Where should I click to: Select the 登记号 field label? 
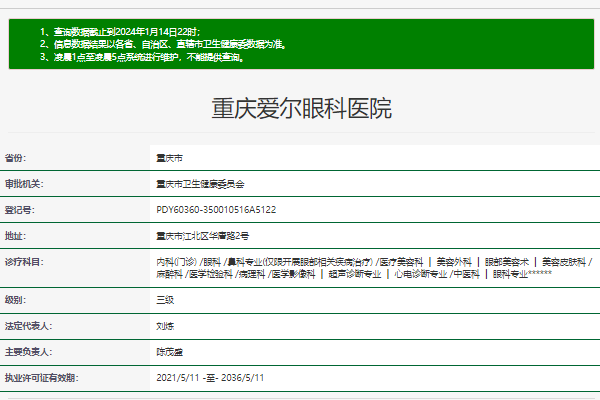click(x=19, y=210)
